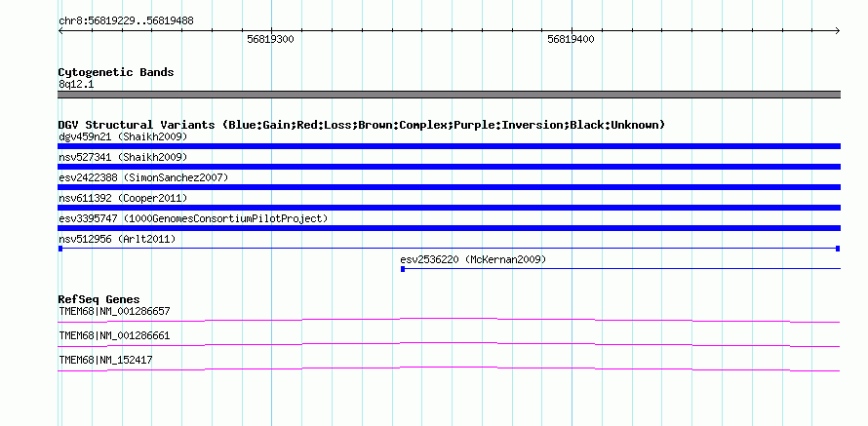The height and width of the screenshot is (426, 868).
Task: Select the TMEM68|NM_152417 transcript label
Action: point(105,360)
